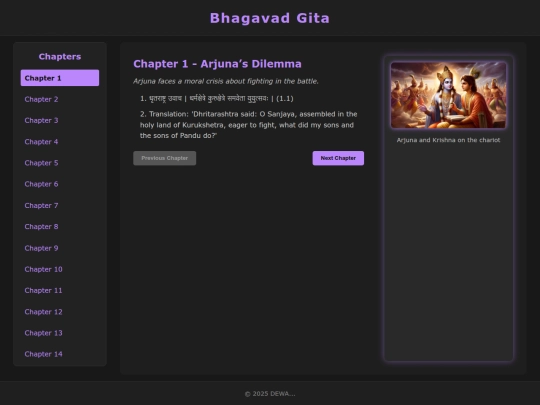Click the Chapters sidebar heading

click(60, 56)
